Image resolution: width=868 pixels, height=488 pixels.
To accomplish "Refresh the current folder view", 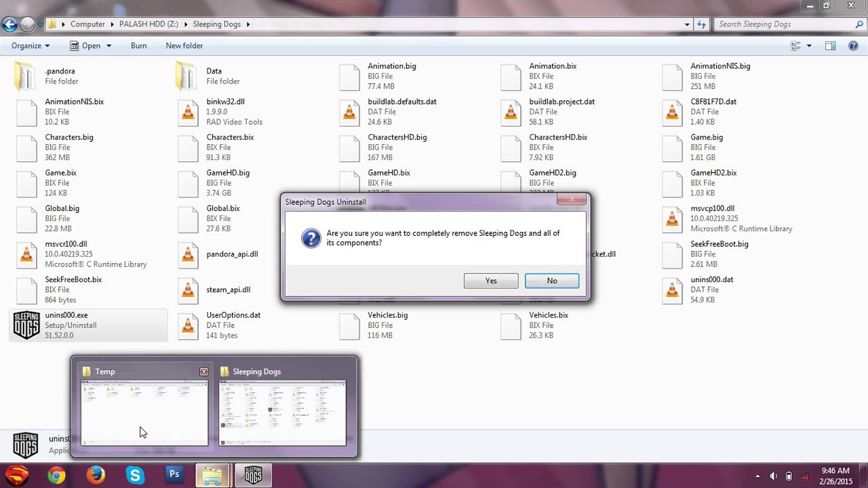I will [703, 24].
